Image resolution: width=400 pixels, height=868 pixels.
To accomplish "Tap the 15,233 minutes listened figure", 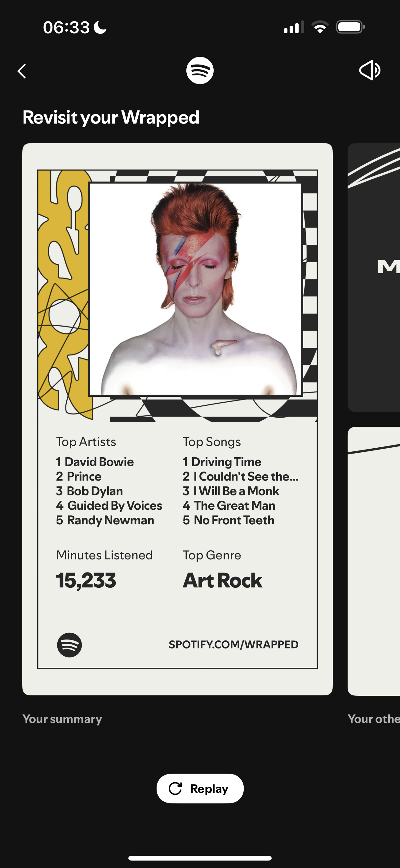I will 86,580.
